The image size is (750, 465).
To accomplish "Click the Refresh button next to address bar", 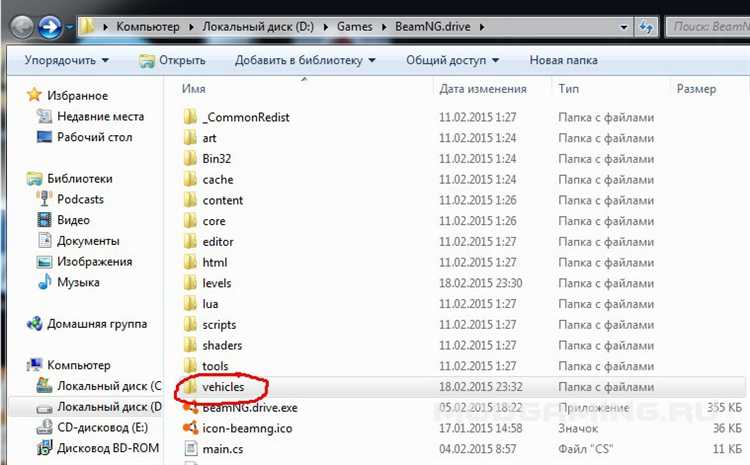I will tap(647, 27).
